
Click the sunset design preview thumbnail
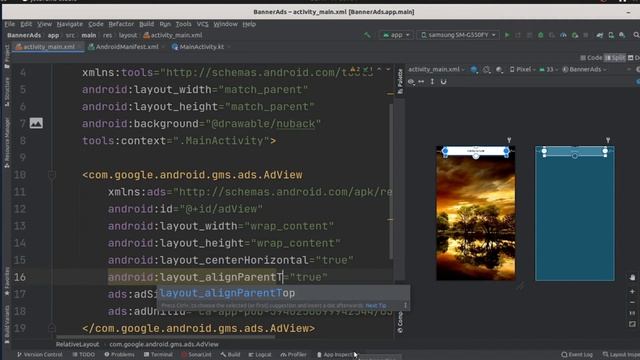[x=476, y=213]
